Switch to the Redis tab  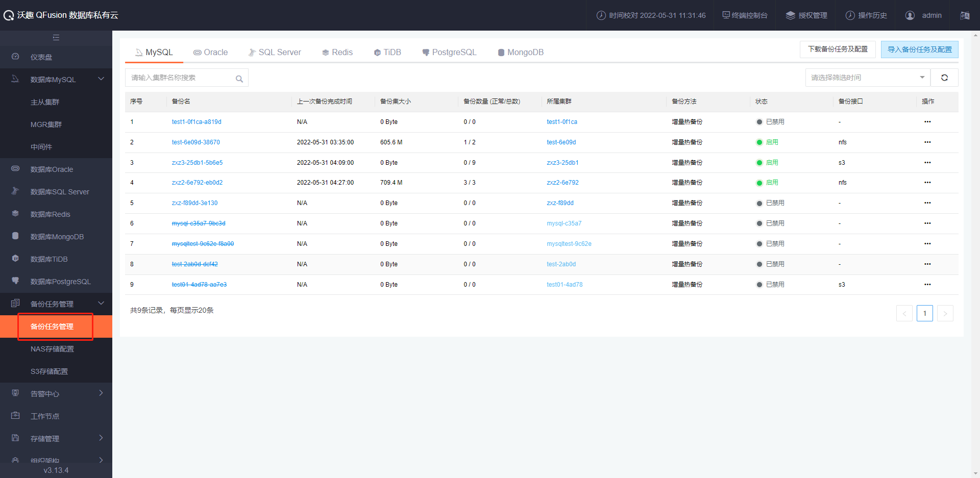(x=337, y=52)
